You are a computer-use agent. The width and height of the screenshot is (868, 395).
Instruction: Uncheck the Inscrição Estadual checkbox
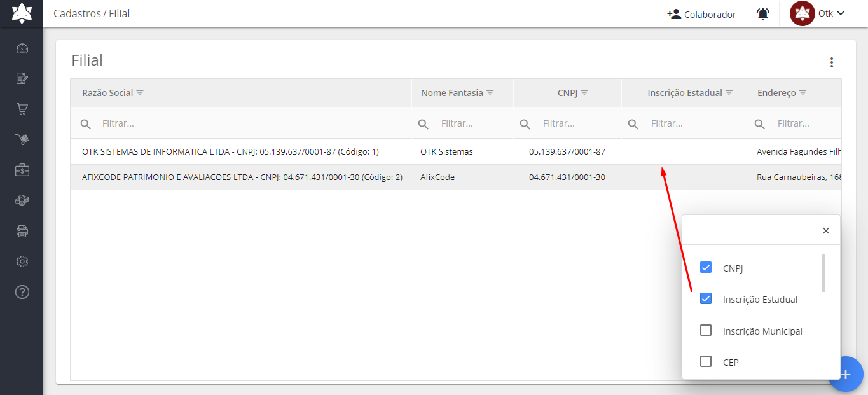(x=706, y=298)
